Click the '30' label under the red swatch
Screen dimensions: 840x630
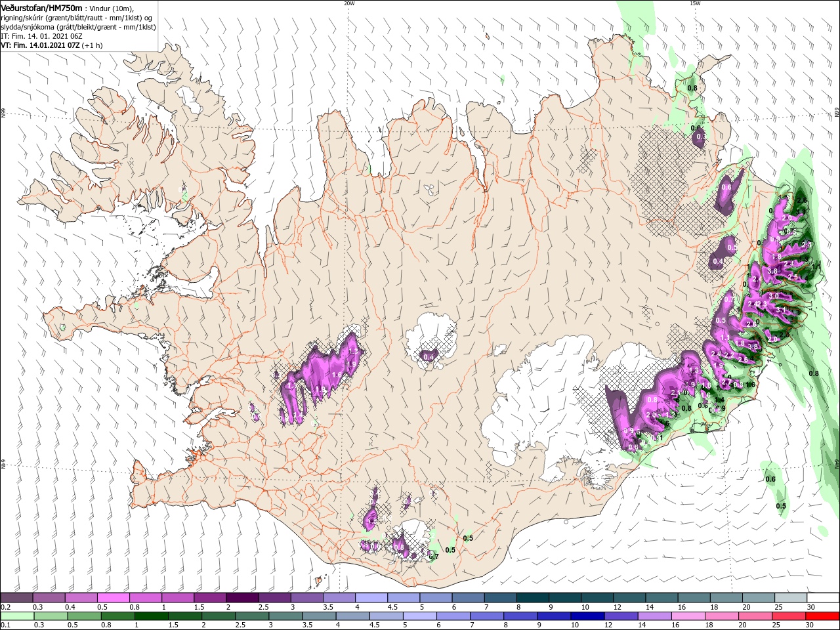[811, 625]
